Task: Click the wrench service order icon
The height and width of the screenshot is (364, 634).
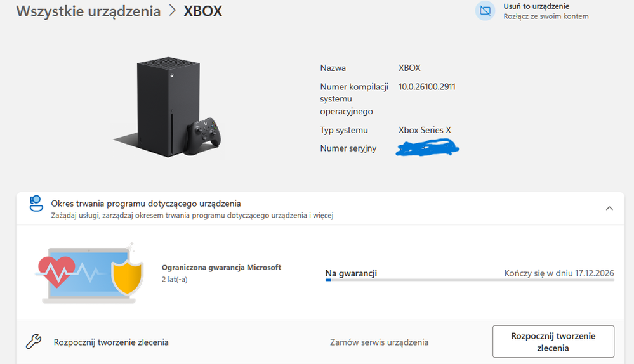Action: [x=34, y=342]
